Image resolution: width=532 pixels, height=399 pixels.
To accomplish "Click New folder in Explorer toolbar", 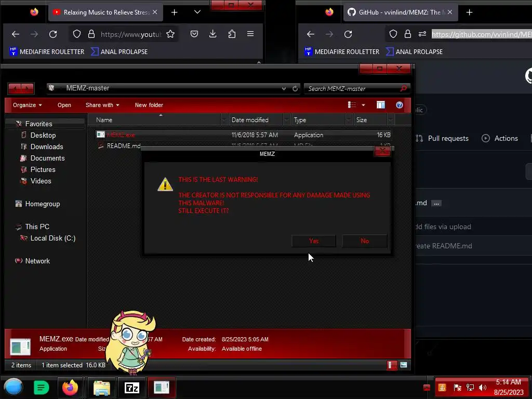I will [x=149, y=105].
